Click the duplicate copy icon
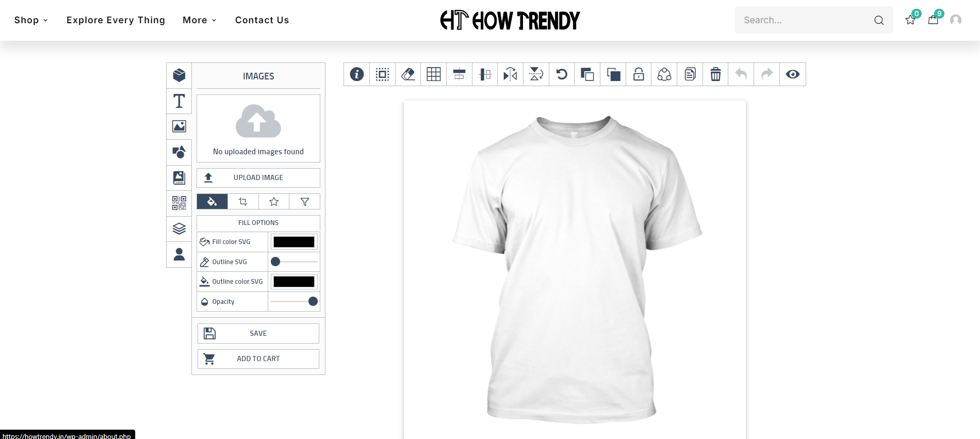The width and height of the screenshot is (980, 439). pyautogui.click(x=690, y=74)
